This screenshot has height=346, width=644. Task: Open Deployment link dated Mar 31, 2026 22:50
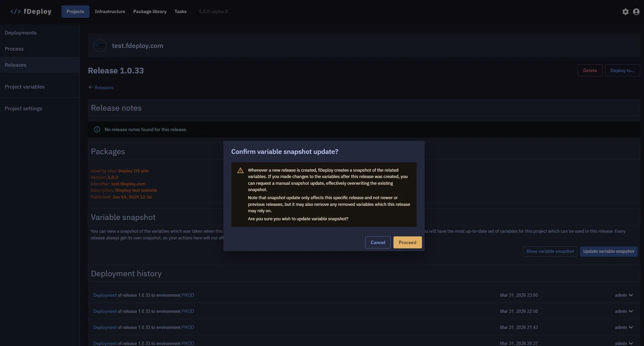(x=105, y=311)
